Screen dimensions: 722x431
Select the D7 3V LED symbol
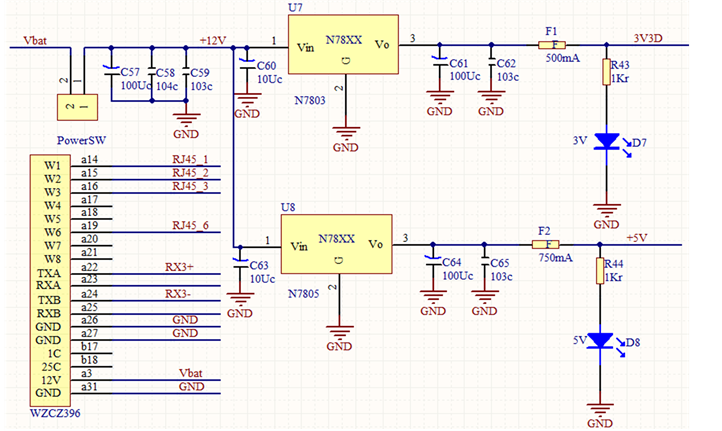pyautogui.click(x=606, y=143)
